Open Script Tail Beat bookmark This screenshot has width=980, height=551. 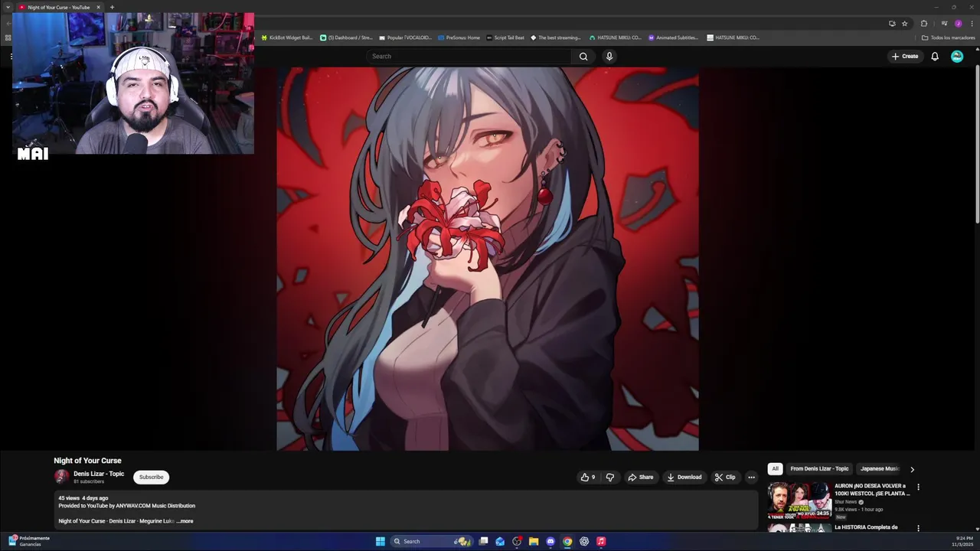pyautogui.click(x=505, y=37)
